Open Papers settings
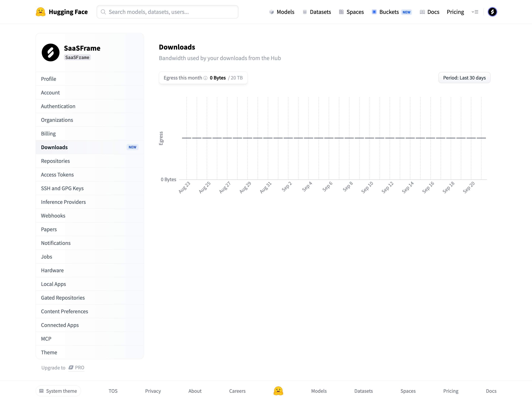 90,229
